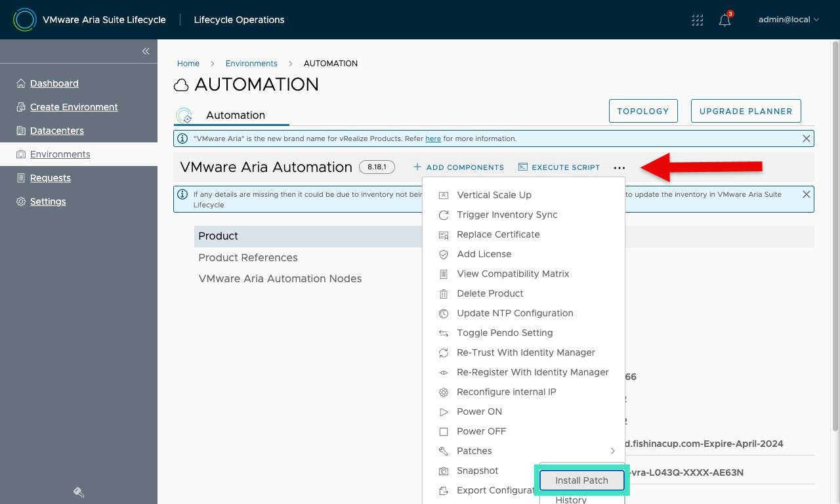The width and height of the screenshot is (840, 504).
Task: Select VMware Aria Automation Nodes
Action: 280,278
